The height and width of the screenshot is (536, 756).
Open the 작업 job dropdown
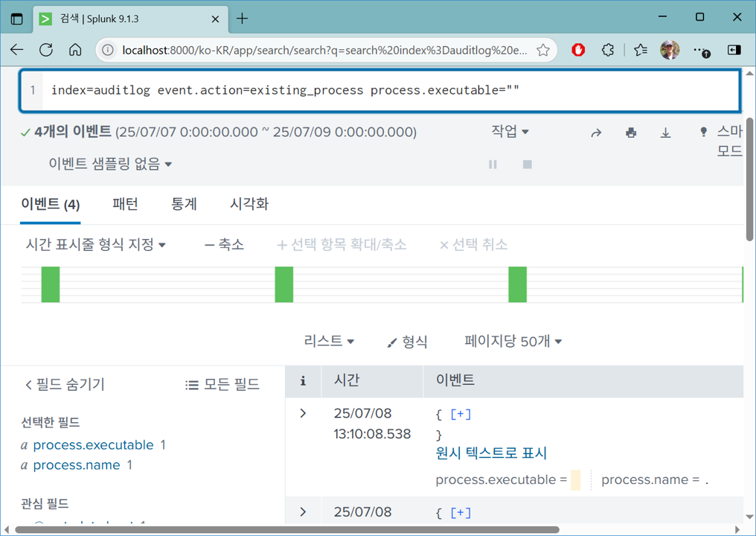[510, 131]
